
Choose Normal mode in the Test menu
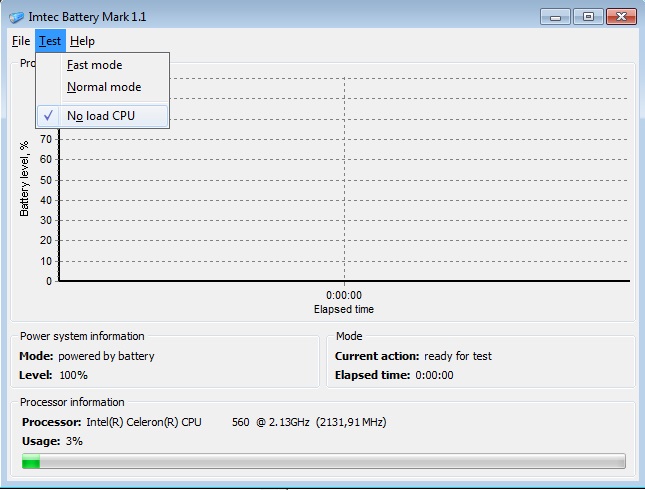[x=104, y=87]
